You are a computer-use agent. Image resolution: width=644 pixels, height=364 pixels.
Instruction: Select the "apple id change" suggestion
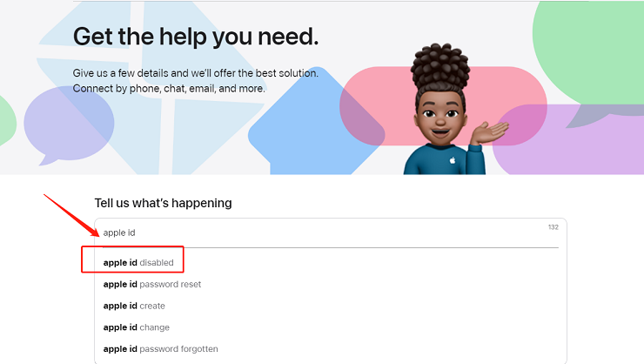tap(137, 327)
